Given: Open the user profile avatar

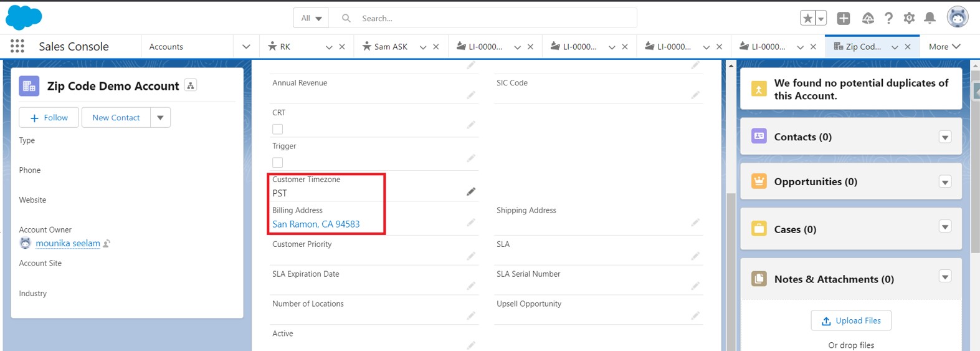Looking at the screenshot, I should pos(958,17).
